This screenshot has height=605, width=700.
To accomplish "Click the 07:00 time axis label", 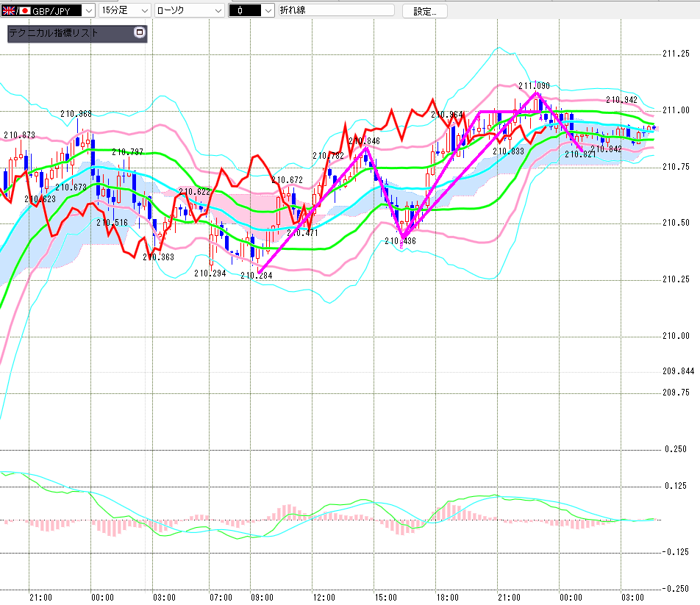I will click(x=221, y=598).
